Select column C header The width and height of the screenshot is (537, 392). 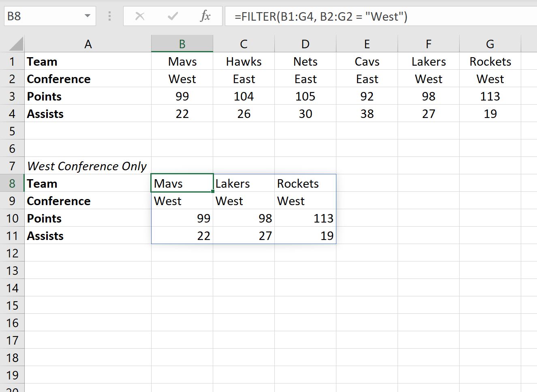(244, 44)
